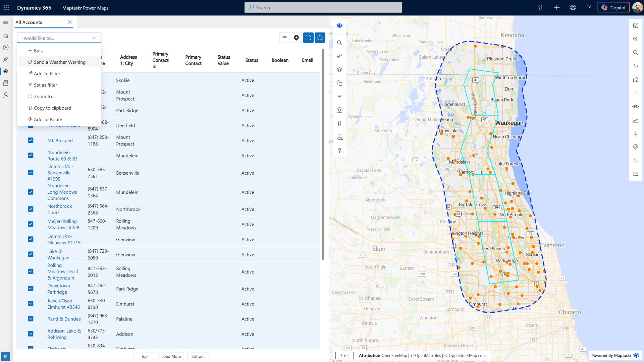Expand the left navigation hamburger menu

pyautogui.click(x=6, y=22)
